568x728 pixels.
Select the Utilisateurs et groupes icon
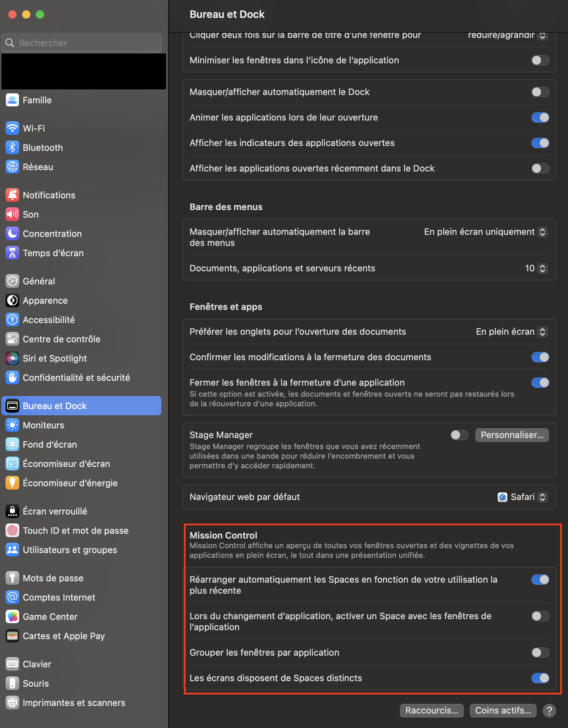tap(12, 550)
